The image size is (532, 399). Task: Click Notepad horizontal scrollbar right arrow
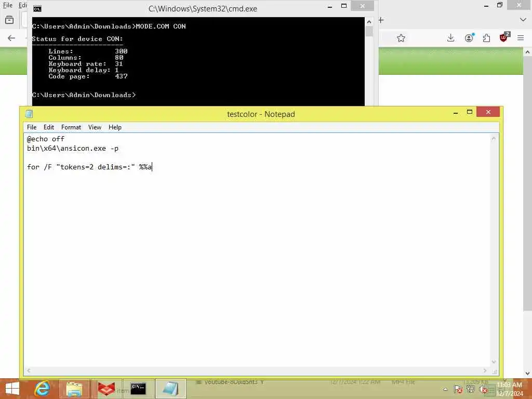(x=485, y=371)
